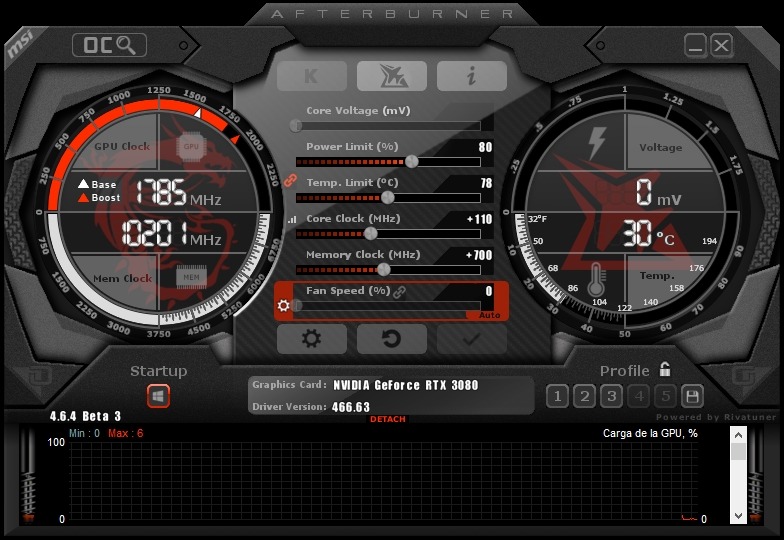Click the MSI Afterburner jet logo button
Image resolution: width=784 pixels, height=540 pixels.
[x=392, y=76]
